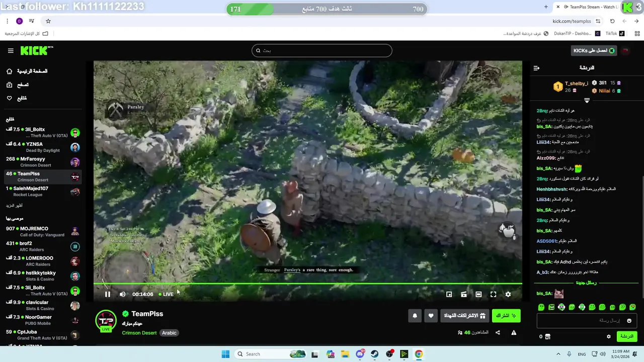
Task: Open the clip creation icon
Action: [x=464, y=294]
